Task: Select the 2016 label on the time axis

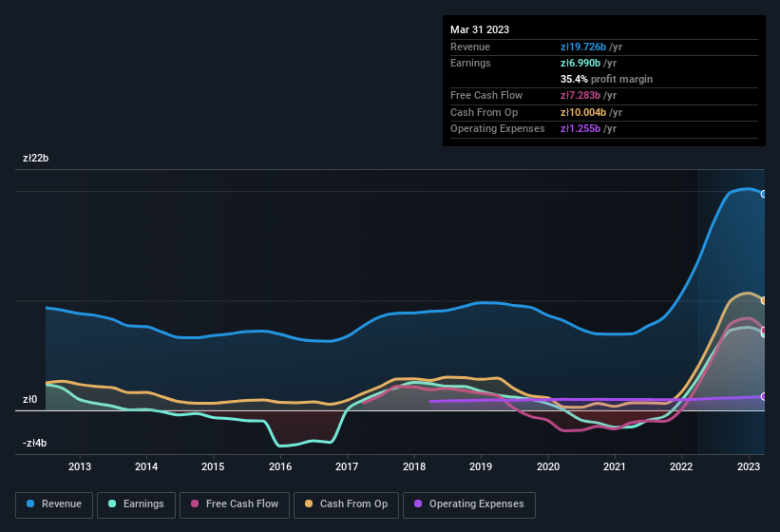Action: point(280,466)
